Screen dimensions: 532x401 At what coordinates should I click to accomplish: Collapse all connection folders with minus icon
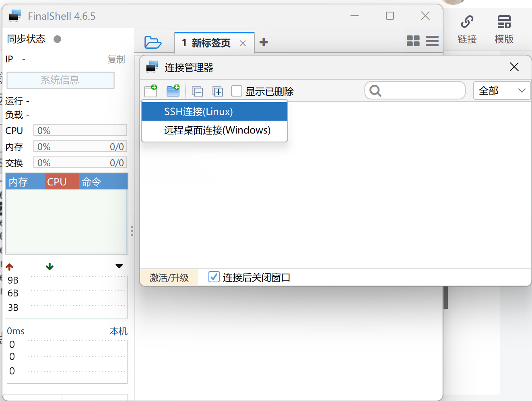[198, 91]
